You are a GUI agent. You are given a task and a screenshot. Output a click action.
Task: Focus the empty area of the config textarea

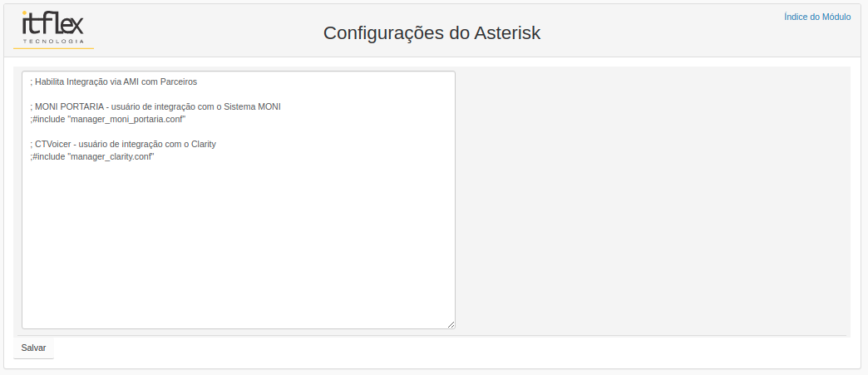pos(238,244)
